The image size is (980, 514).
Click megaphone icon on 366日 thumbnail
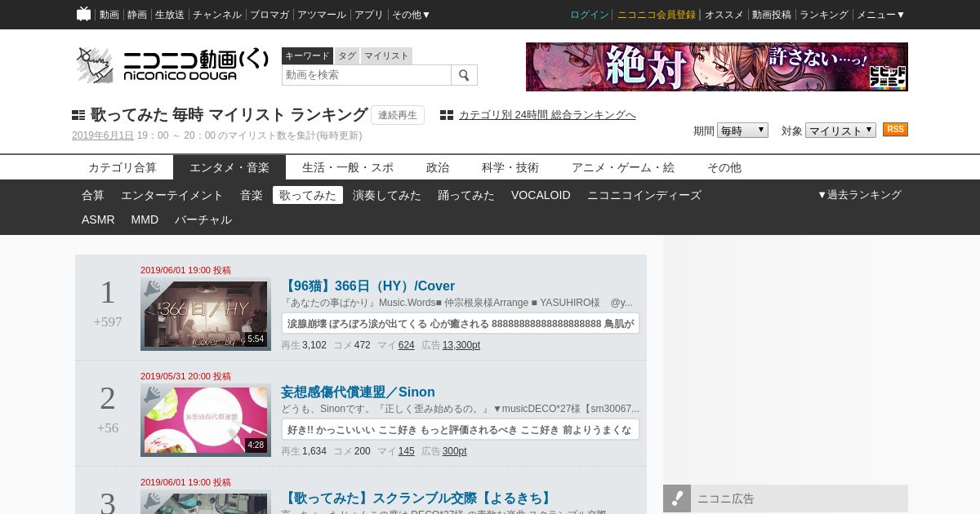tap(152, 289)
